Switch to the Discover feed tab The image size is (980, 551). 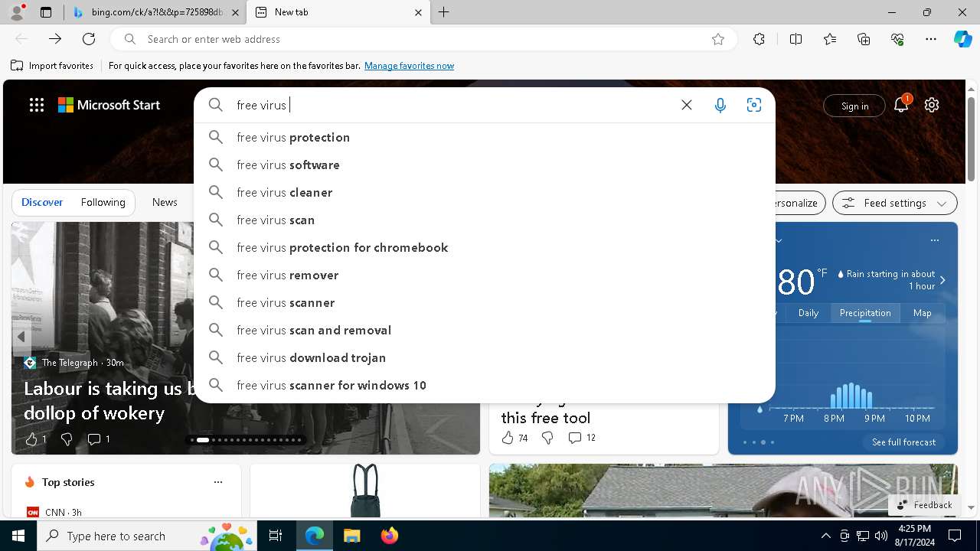(42, 202)
